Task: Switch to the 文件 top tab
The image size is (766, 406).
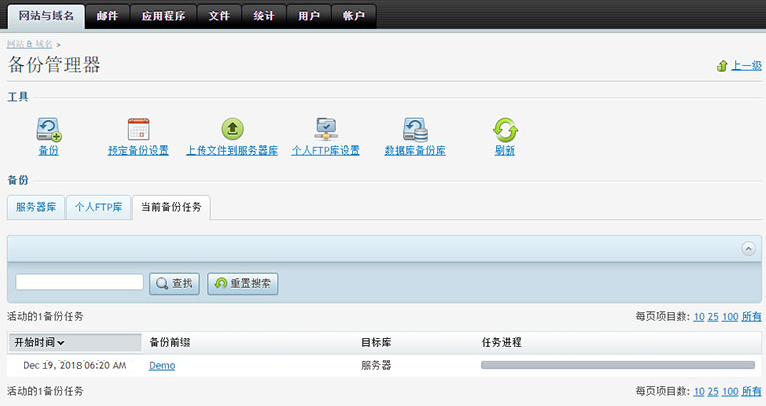Action: (219, 16)
